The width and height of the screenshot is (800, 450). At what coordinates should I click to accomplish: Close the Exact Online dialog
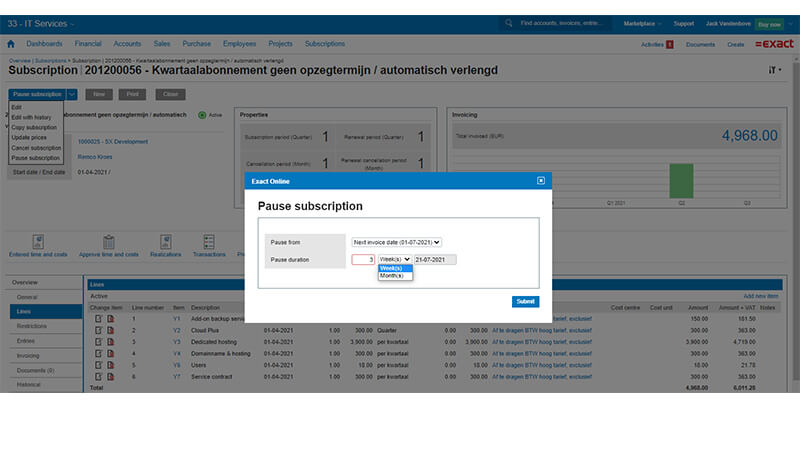541,181
